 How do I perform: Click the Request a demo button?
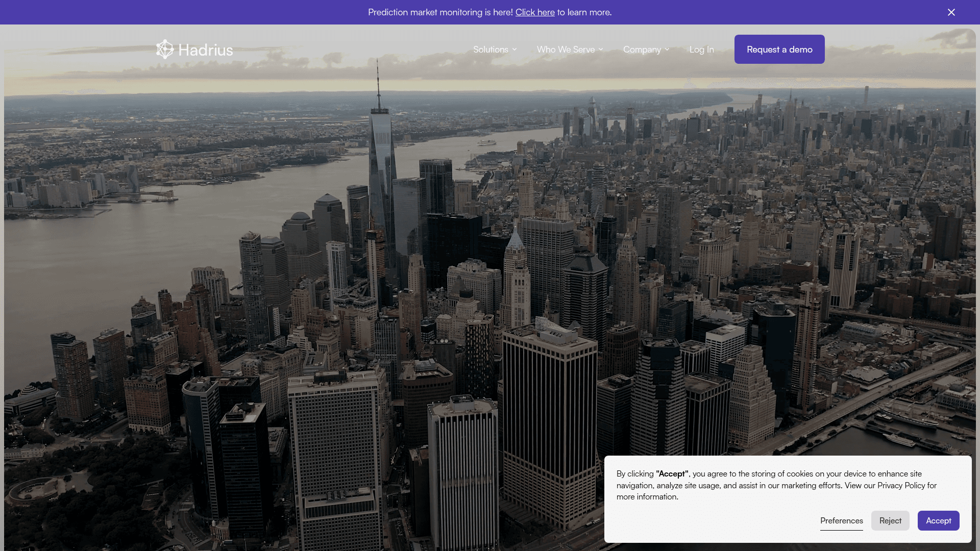(x=779, y=49)
